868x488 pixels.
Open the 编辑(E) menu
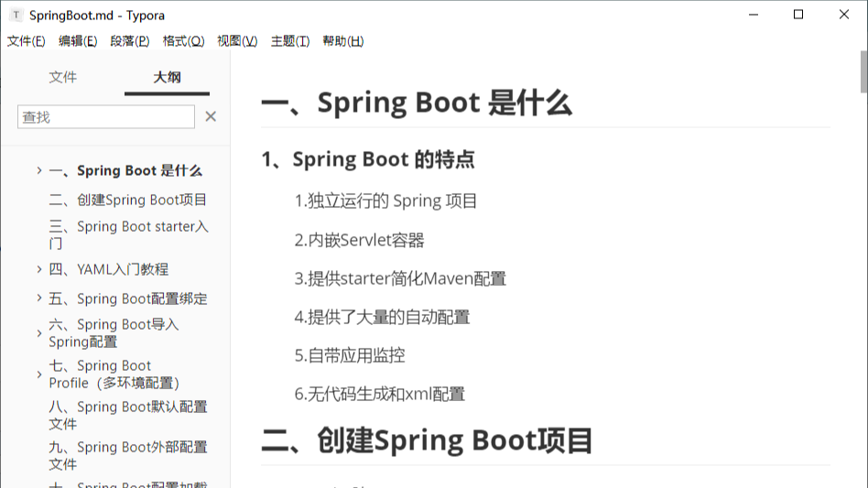tap(78, 41)
